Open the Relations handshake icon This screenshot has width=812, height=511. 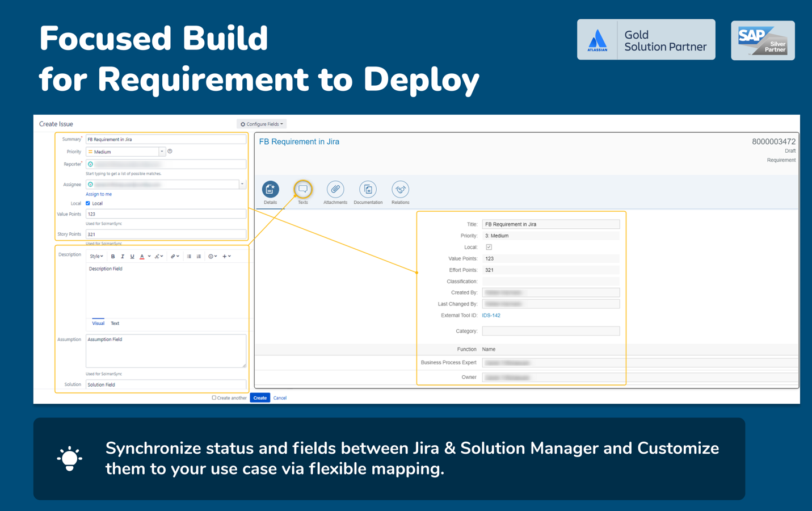[400, 189]
